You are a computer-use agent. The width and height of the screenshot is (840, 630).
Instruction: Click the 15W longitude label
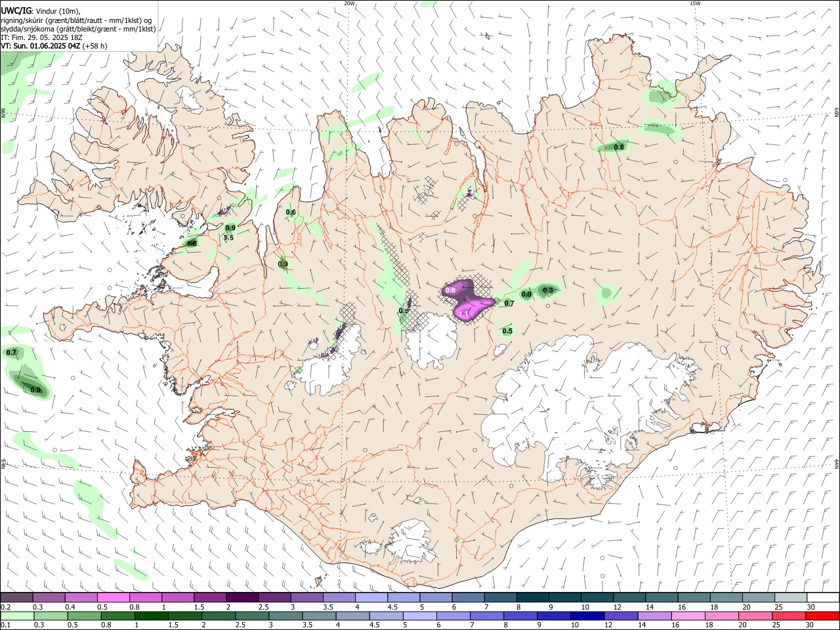[x=695, y=3]
